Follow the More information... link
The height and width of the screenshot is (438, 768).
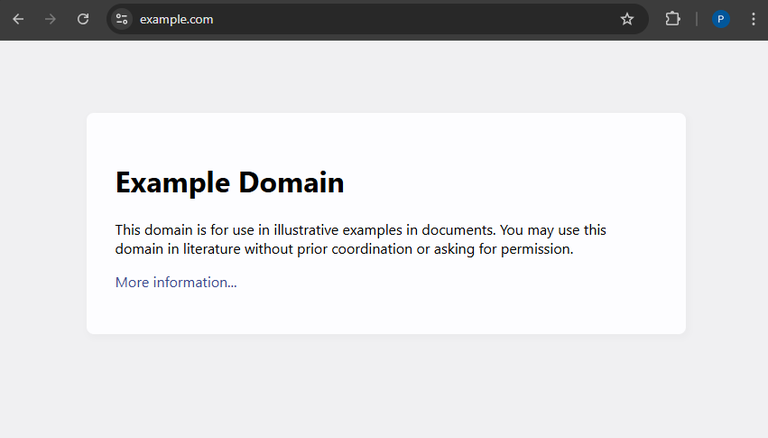pos(176,282)
